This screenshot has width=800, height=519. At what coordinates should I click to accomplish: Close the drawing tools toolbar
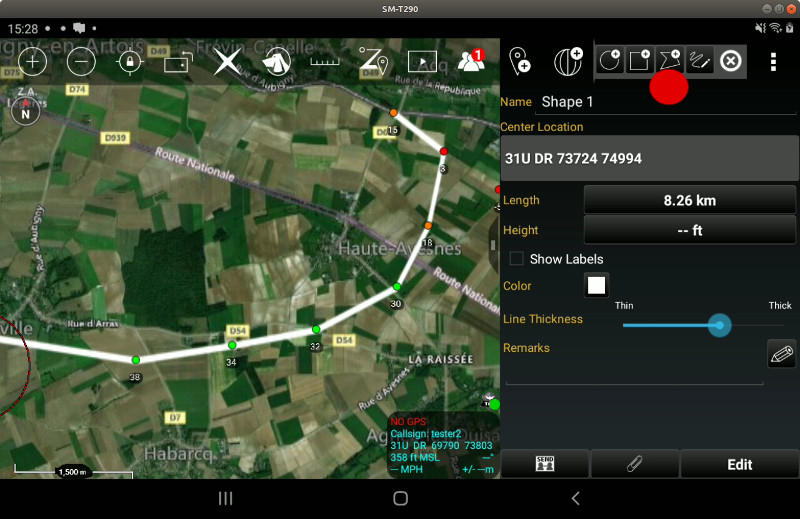[x=731, y=61]
